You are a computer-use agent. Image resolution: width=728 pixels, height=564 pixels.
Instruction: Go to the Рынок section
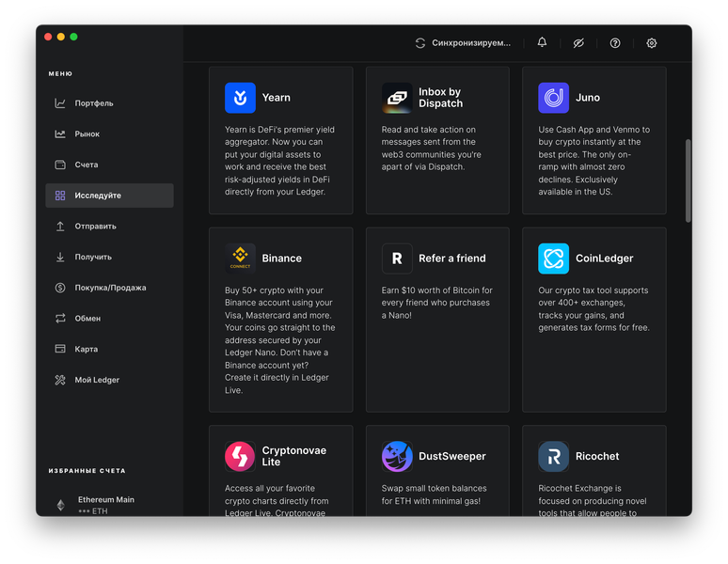109,133
